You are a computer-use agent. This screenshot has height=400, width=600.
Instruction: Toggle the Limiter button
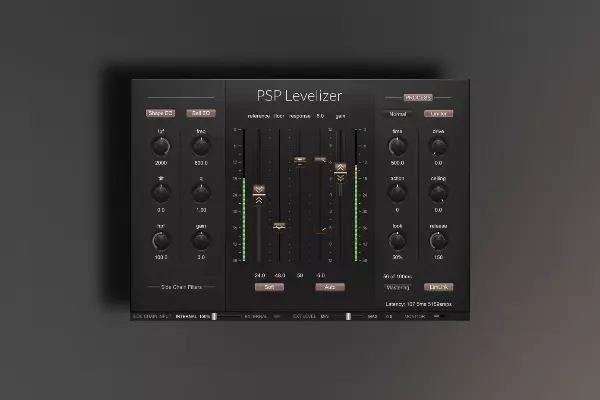[439, 114]
